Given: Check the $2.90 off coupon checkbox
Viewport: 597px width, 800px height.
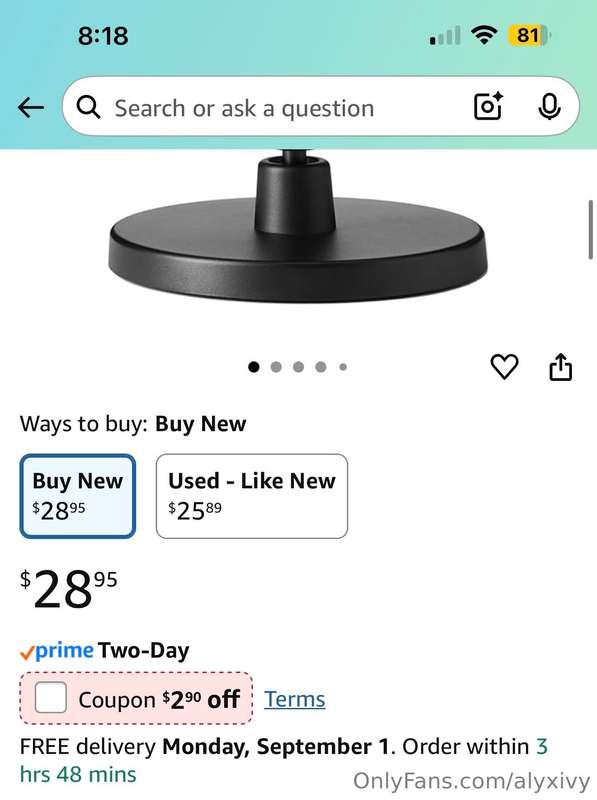Looking at the screenshot, I should [51, 697].
